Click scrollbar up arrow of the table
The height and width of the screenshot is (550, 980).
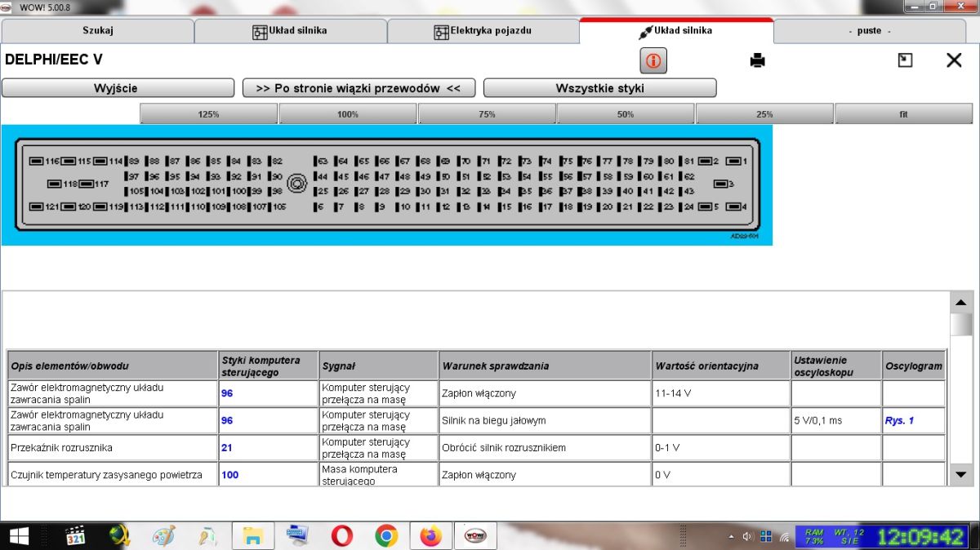point(961,302)
